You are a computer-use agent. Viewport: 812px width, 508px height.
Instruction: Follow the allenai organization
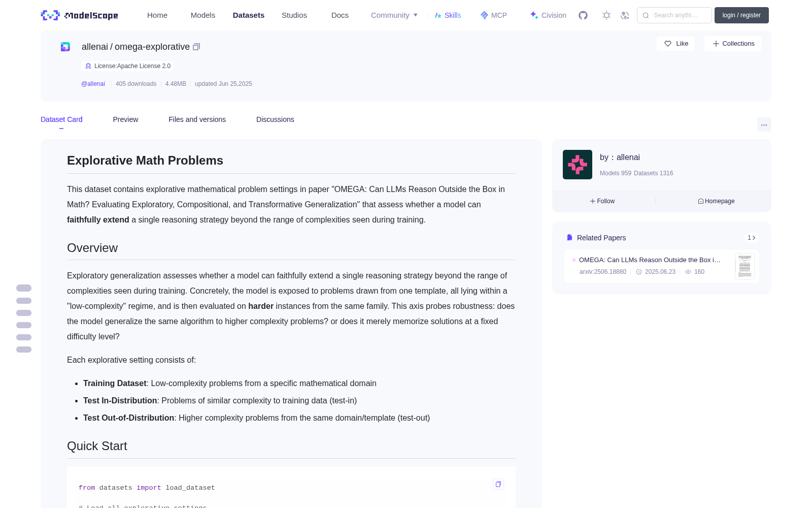point(602,201)
